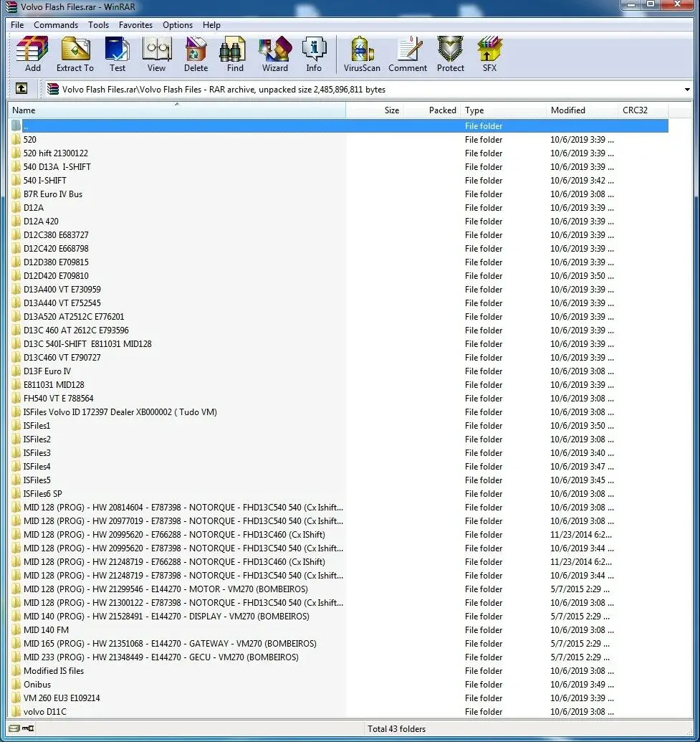Show archive Info

pyautogui.click(x=314, y=54)
